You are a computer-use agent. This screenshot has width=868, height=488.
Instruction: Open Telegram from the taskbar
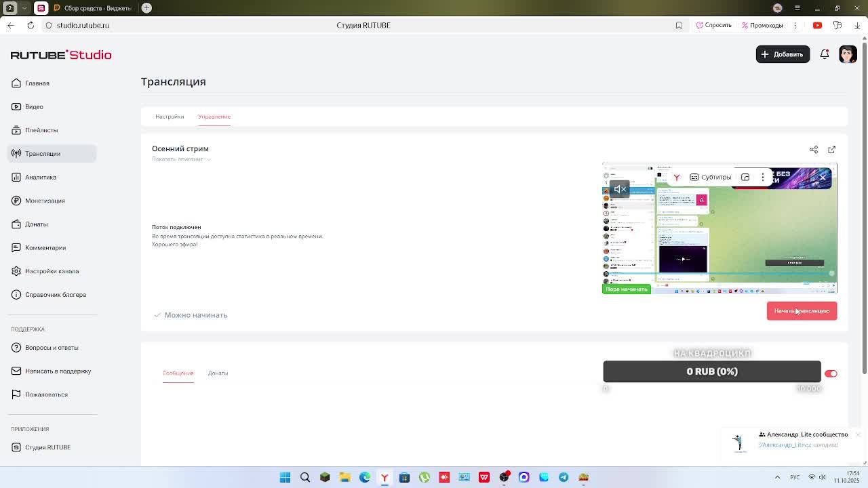pyautogui.click(x=564, y=477)
